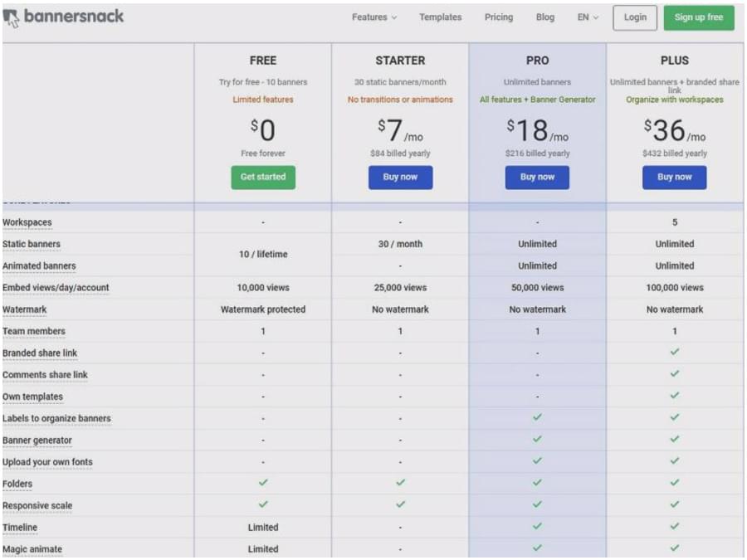747x560 pixels.
Task: Click the Login button
Action: pos(635,17)
